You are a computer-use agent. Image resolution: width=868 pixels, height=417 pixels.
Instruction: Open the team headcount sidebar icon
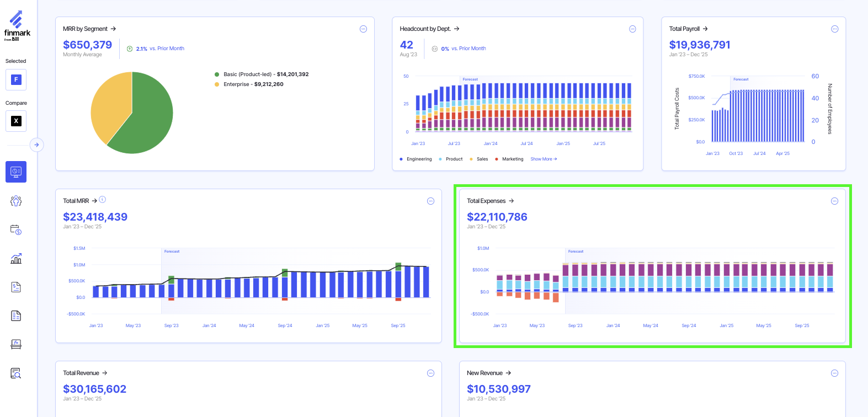click(16, 201)
